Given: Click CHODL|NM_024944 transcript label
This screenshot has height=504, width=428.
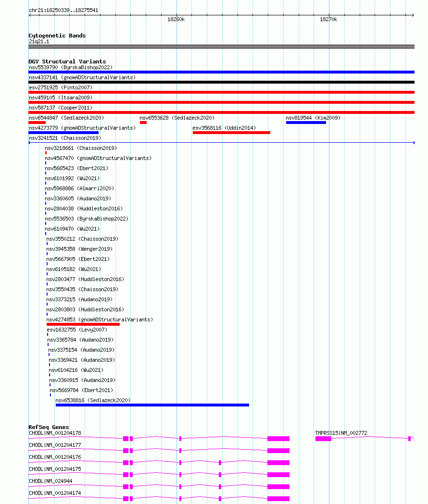Looking at the screenshot, I should [50, 481].
